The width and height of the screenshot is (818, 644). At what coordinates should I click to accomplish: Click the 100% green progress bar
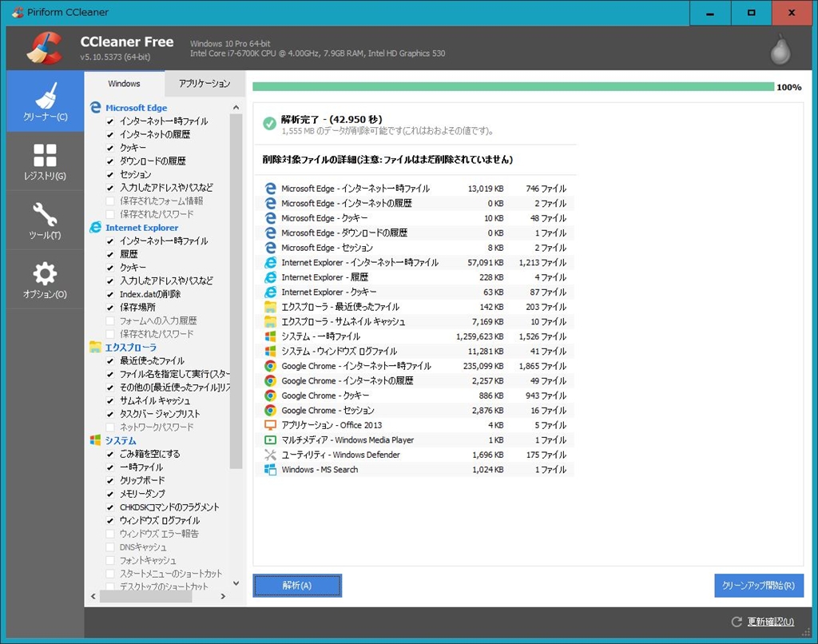pyautogui.click(x=514, y=86)
